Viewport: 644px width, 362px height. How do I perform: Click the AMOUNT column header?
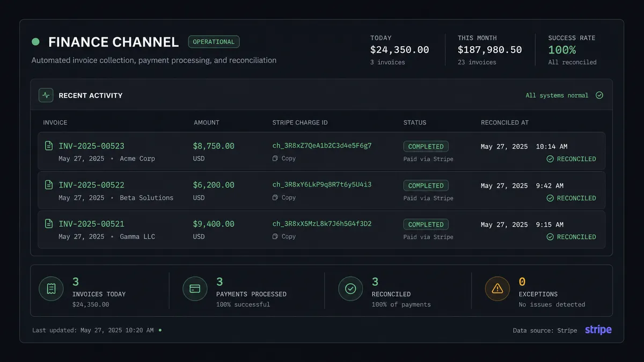(207, 123)
